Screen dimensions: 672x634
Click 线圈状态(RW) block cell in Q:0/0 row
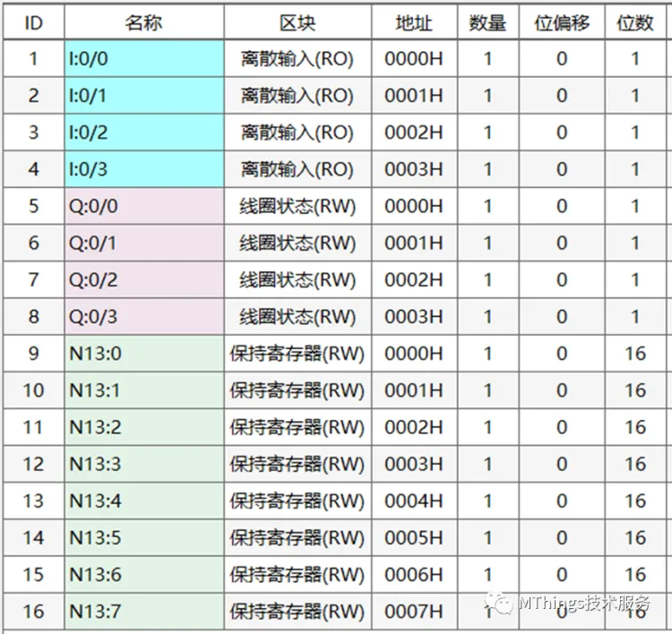point(297,206)
